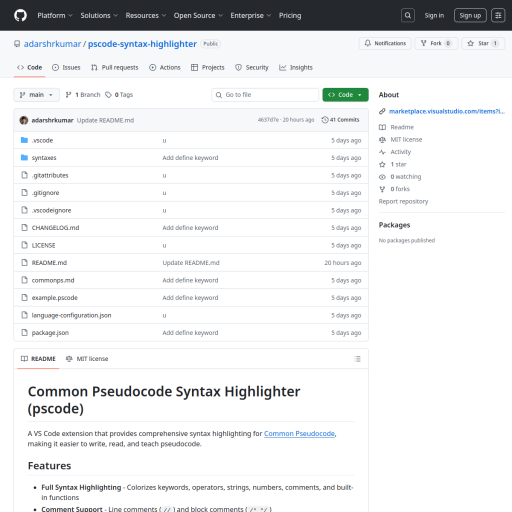The width and height of the screenshot is (512, 512).
Task: Star the pscode-syntax-highlighter repository
Action: coord(483,43)
